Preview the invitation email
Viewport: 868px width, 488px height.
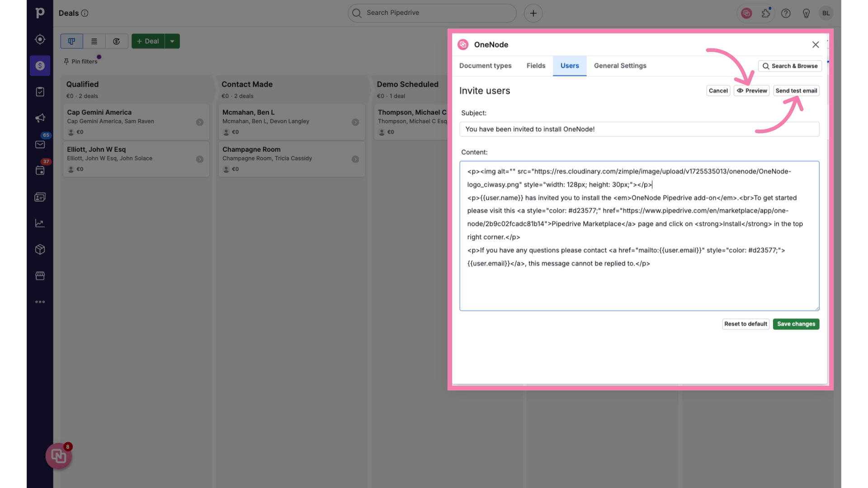[752, 91]
